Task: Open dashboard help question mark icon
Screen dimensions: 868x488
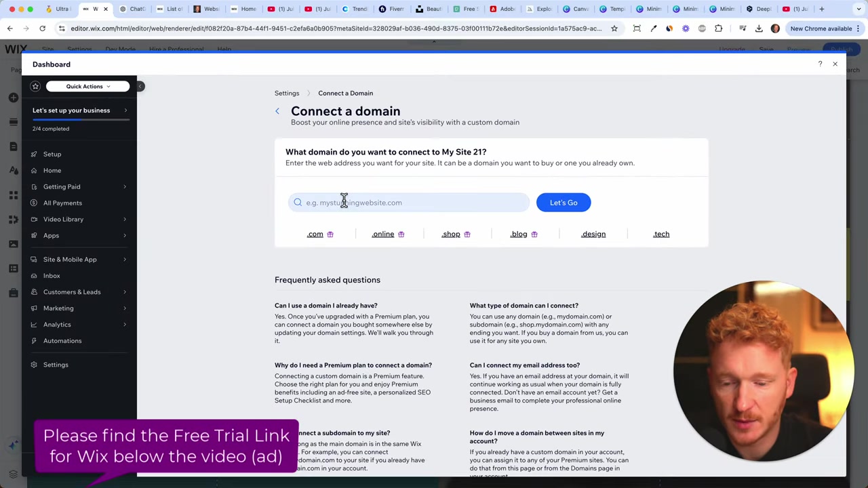Action: (820, 64)
